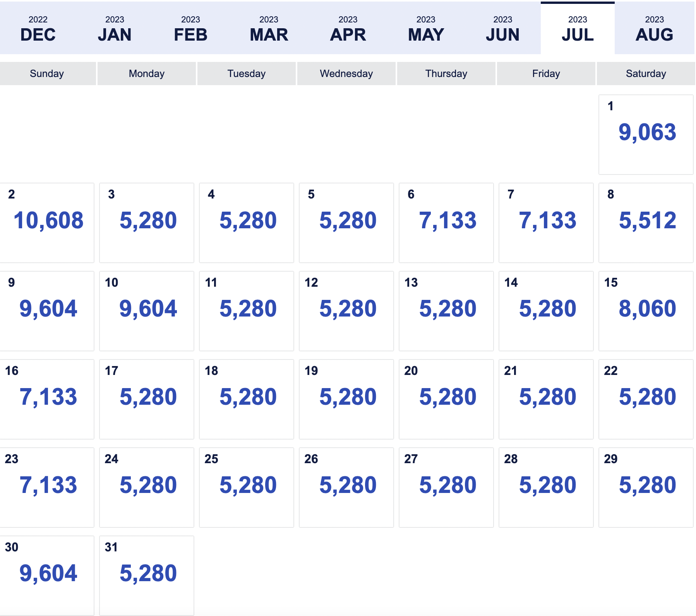Select July 19 Wednesday cell
The image size is (696, 616).
point(346,399)
